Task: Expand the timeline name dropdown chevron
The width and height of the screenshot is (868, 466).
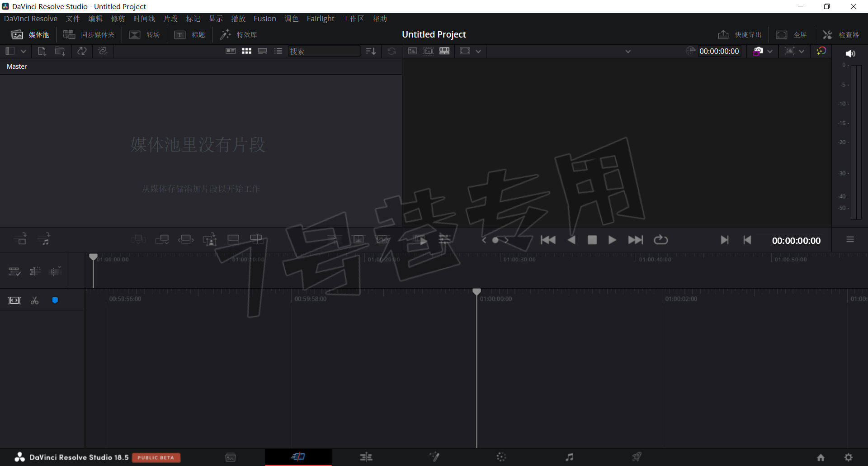Action: click(628, 52)
